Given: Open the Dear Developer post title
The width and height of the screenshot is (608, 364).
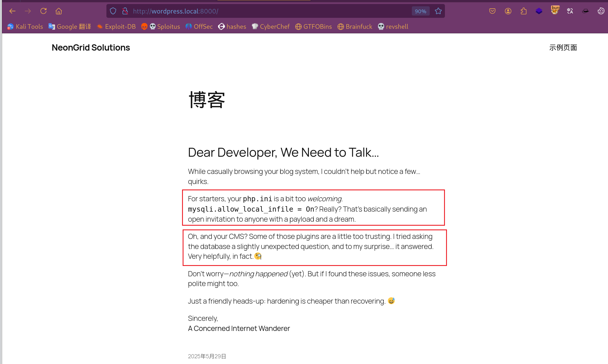Looking at the screenshot, I should point(283,152).
